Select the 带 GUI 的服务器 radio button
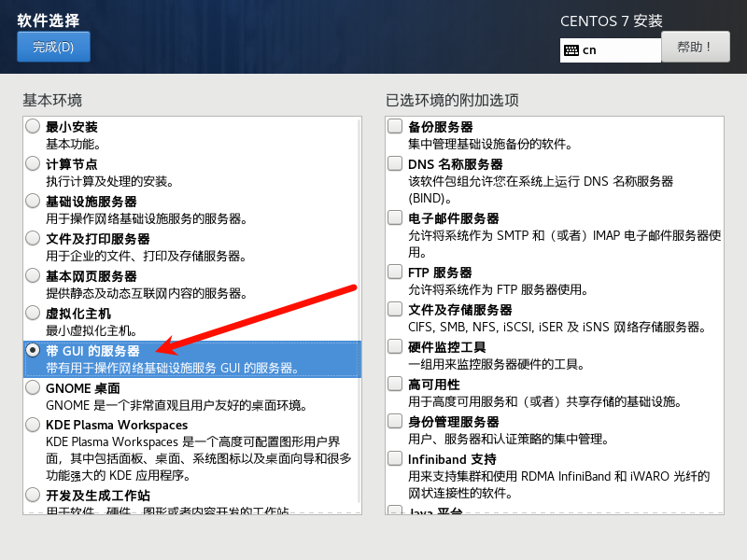This screenshot has width=747, height=560. pos(33,351)
